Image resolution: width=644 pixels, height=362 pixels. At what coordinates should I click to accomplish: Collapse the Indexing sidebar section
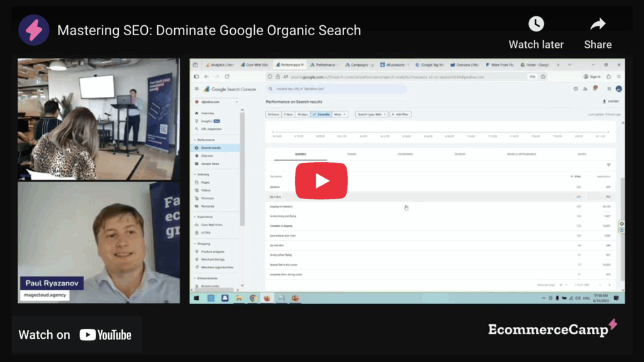(x=201, y=175)
